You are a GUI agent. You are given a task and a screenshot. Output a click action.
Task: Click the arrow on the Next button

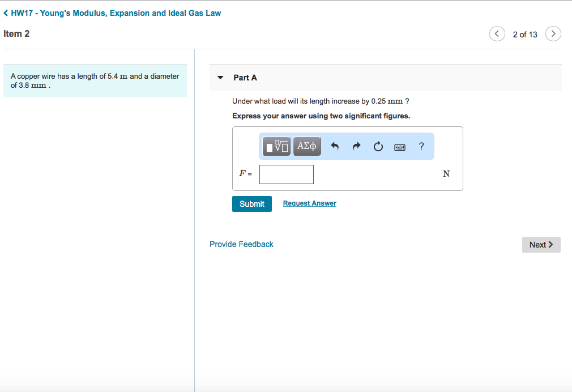coord(550,244)
